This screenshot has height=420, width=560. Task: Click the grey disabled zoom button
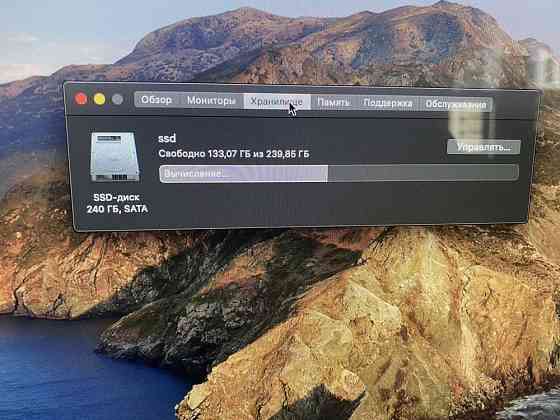point(118,99)
